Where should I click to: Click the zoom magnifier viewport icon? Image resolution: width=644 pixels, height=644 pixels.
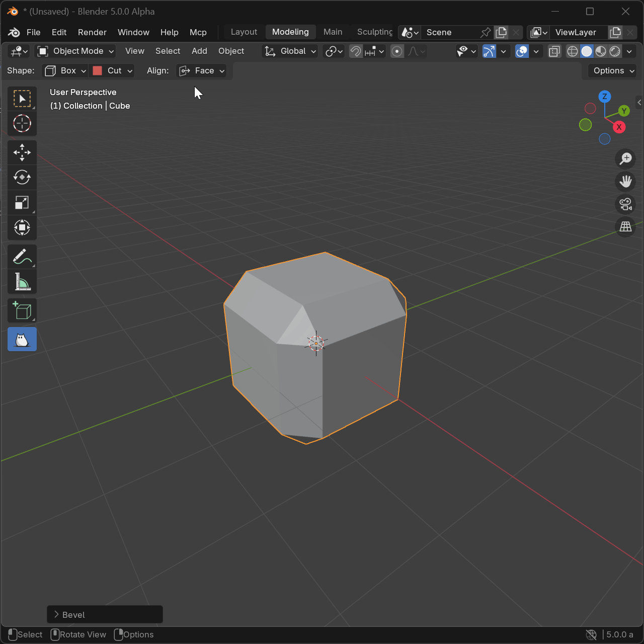pos(625,159)
